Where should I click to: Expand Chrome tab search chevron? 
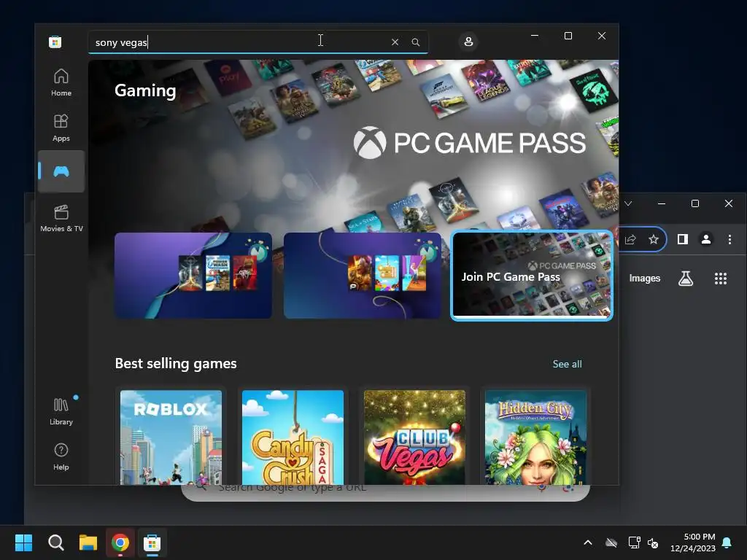[628, 204]
